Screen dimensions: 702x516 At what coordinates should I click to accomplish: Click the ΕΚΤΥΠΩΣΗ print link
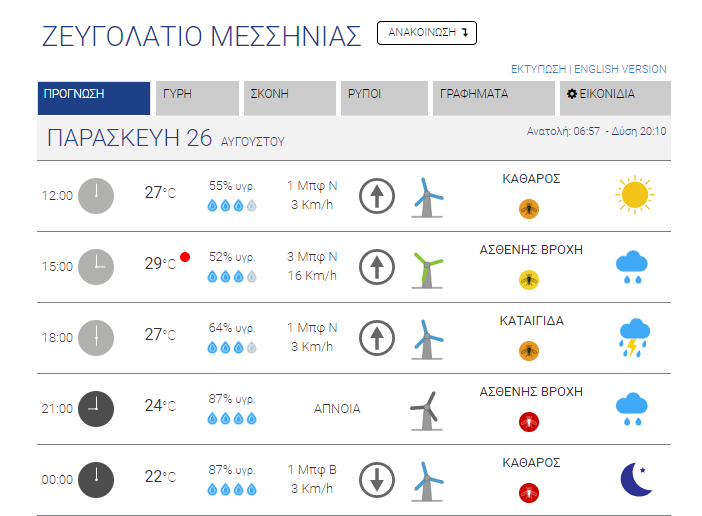539,69
